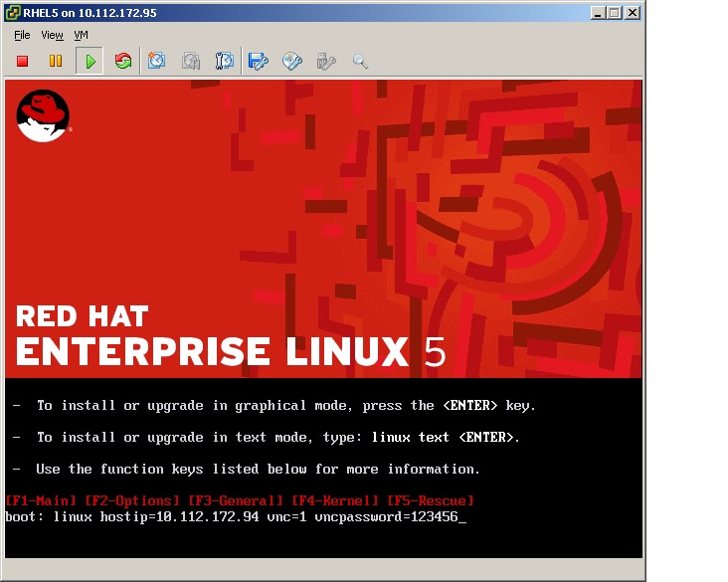
Task: Click the [F4-Kernel] text
Action: pyautogui.click(x=335, y=500)
